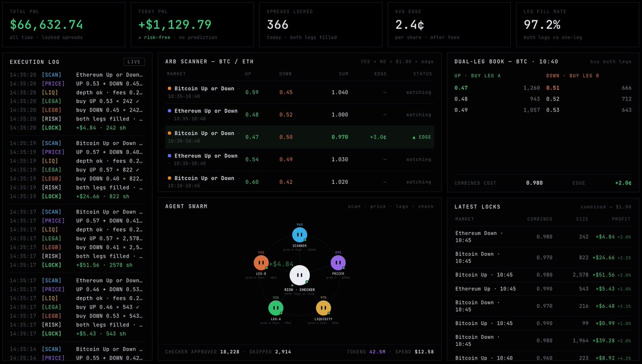
Task: Click the 0.48 UP price level in Dual-Leg Book
Action: pyautogui.click(x=461, y=99)
